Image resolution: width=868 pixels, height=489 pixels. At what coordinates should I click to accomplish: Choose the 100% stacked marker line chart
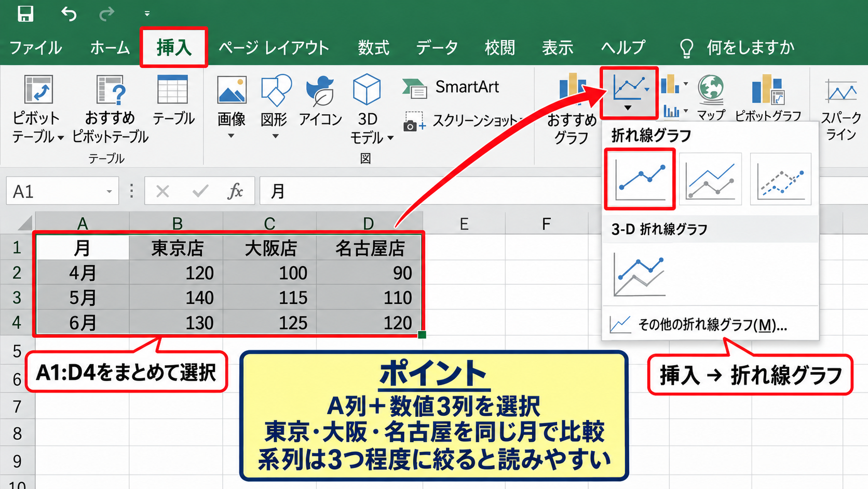[x=781, y=179]
